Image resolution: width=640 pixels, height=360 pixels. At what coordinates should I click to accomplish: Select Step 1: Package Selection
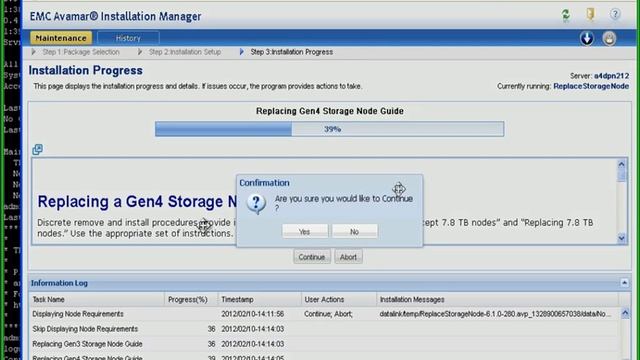point(81,52)
